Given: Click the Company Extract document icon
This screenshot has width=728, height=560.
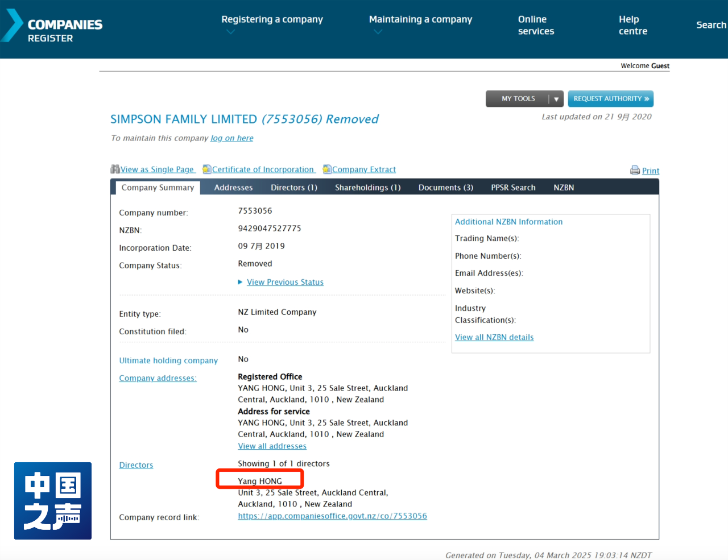Looking at the screenshot, I should point(327,169).
